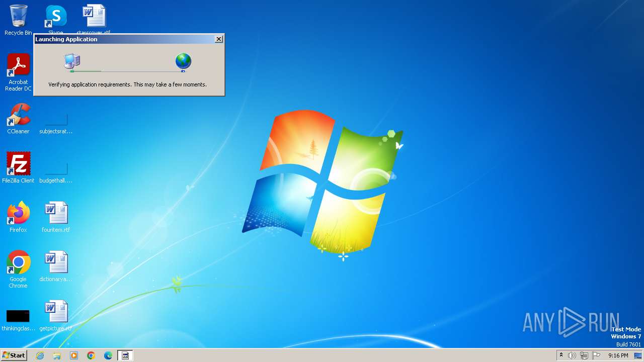
Task: Close the Launching Application dialog
Action: pos(219,39)
